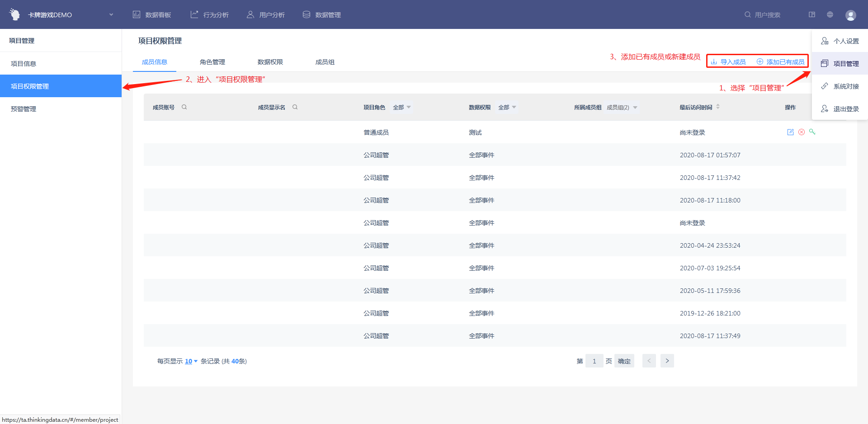The width and height of the screenshot is (868, 424).
Task: Click the page number input field
Action: click(594, 361)
